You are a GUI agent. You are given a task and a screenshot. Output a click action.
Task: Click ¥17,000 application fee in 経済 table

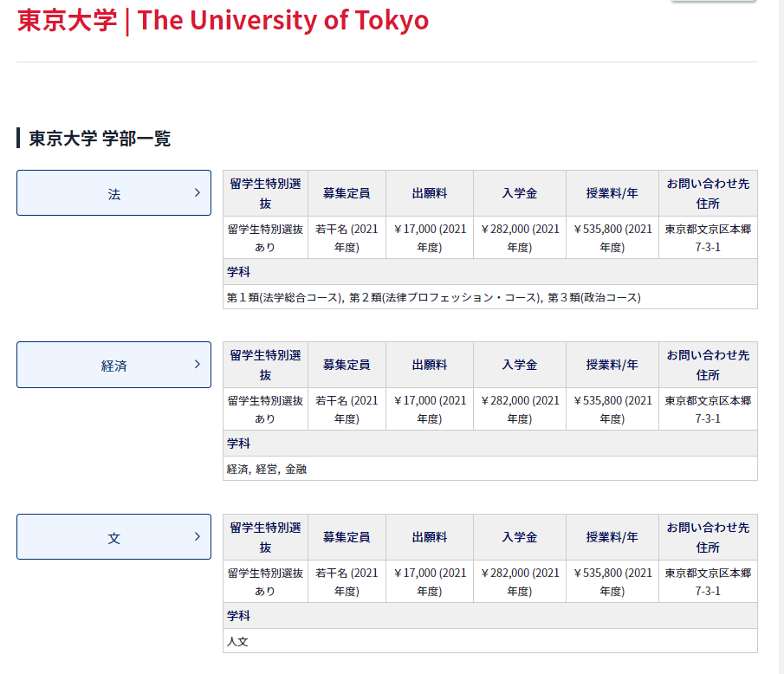(430, 410)
